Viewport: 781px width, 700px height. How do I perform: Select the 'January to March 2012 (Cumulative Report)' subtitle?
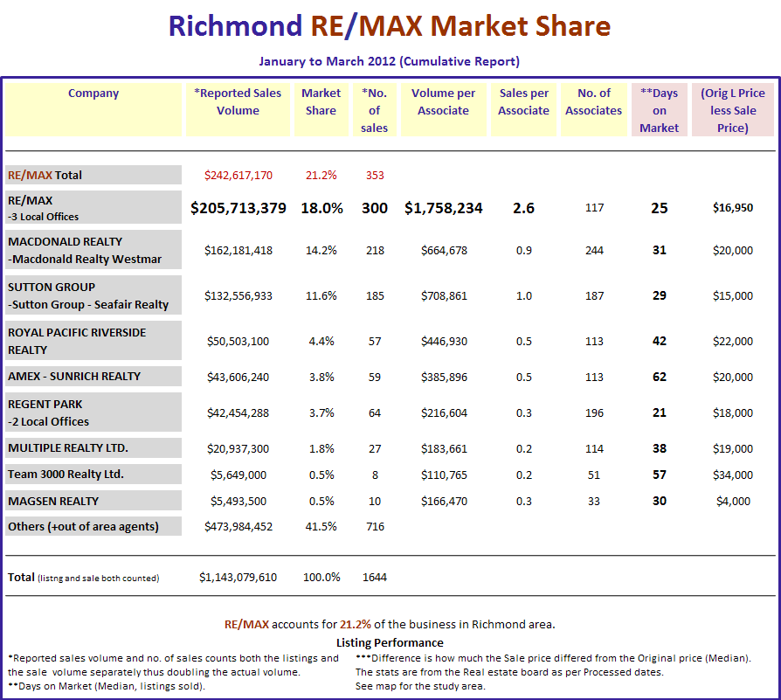389,61
